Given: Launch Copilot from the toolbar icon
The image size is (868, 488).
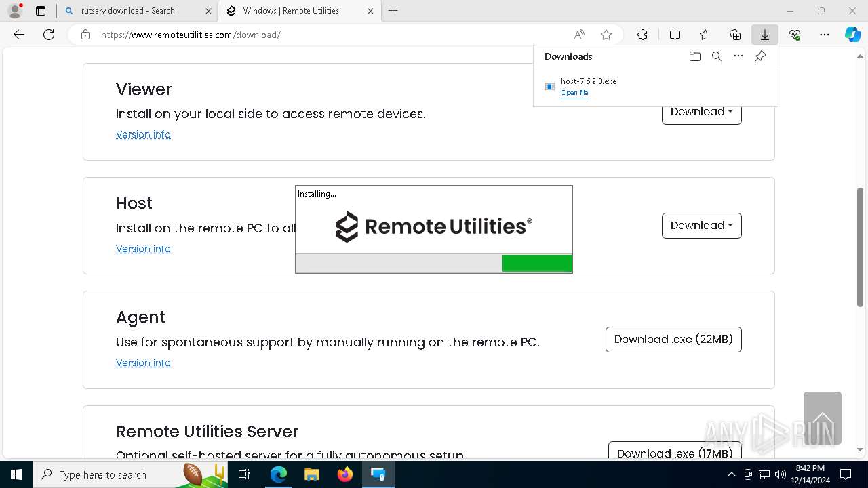Looking at the screenshot, I should coord(852,35).
